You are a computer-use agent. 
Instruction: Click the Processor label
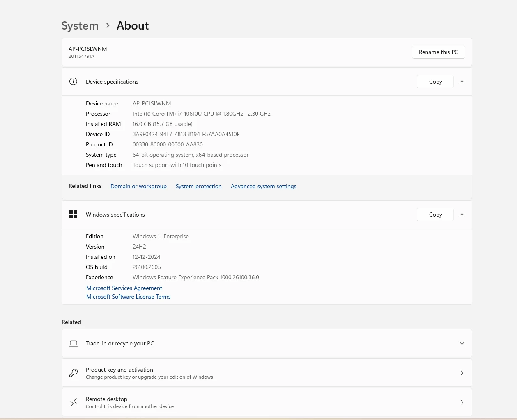click(98, 114)
